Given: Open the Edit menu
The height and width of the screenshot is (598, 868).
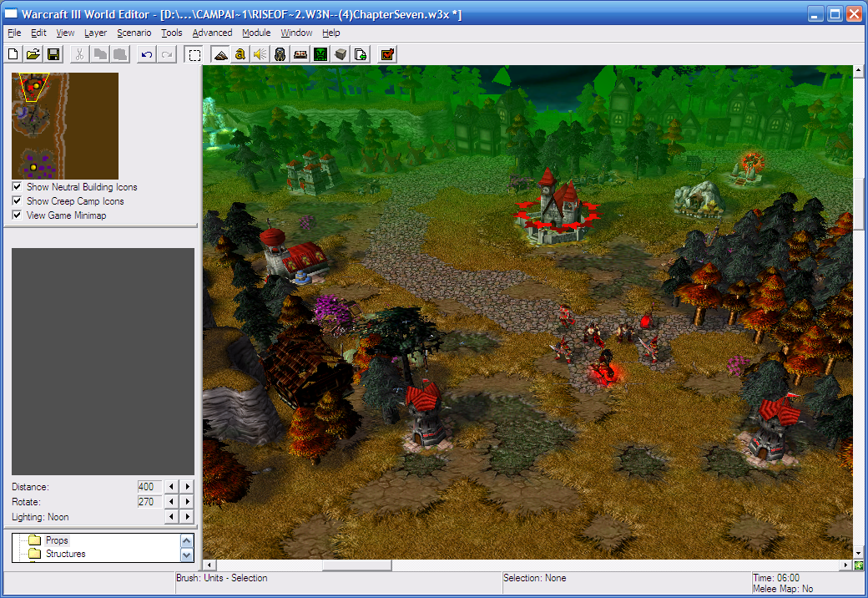Looking at the screenshot, I should (x=38, y=33).
